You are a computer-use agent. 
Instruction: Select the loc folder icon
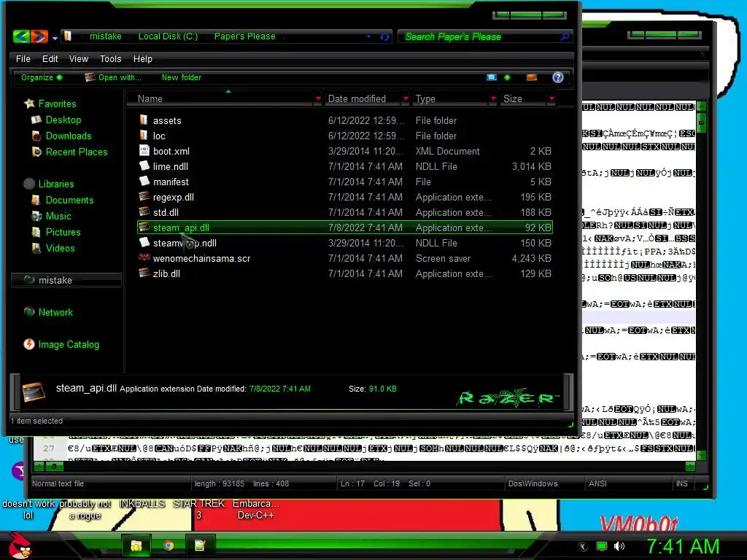click(144, 135)
